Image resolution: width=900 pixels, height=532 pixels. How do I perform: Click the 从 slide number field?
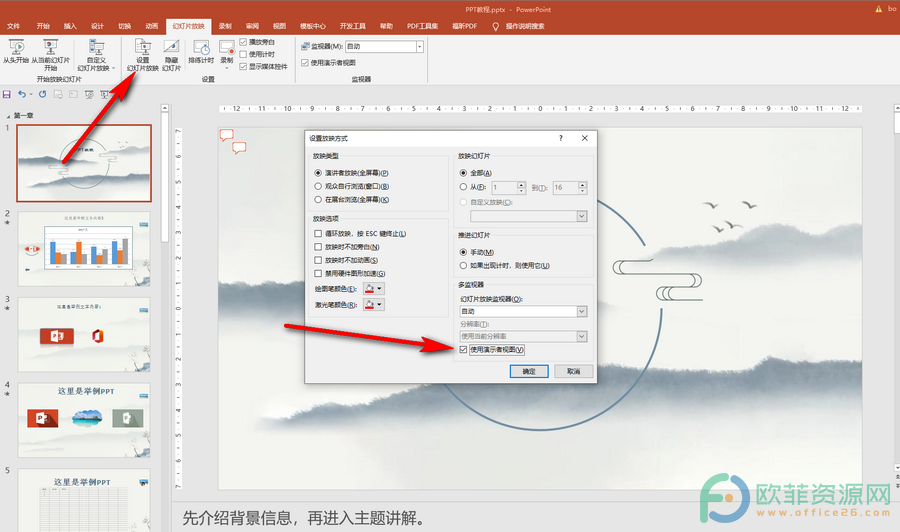(x=504, y=187)
